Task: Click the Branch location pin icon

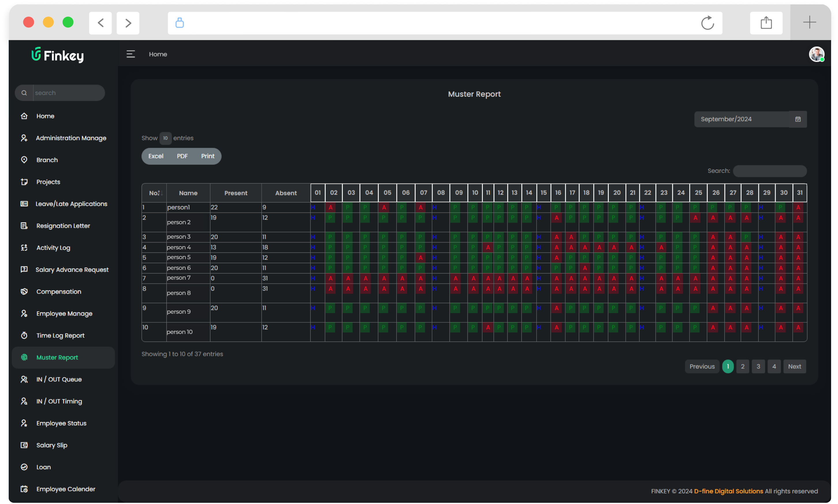Action: point(24,160)
